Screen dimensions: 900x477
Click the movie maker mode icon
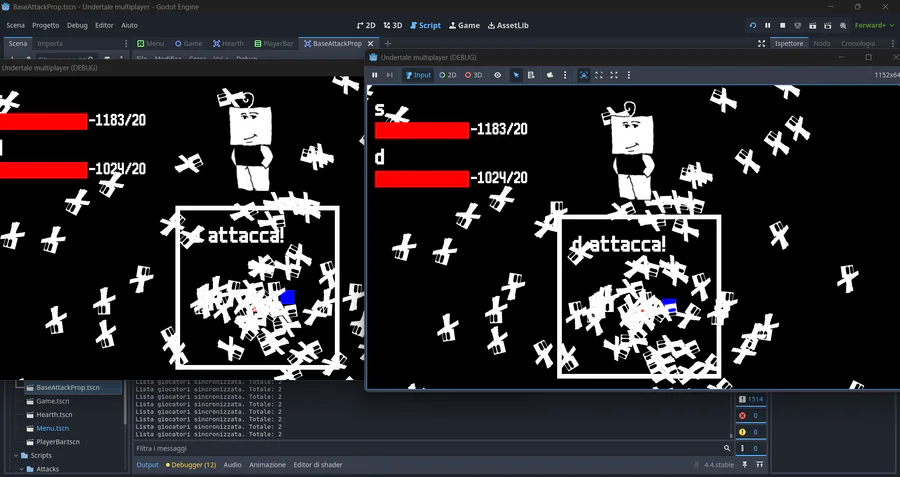[x=843, y=25]
